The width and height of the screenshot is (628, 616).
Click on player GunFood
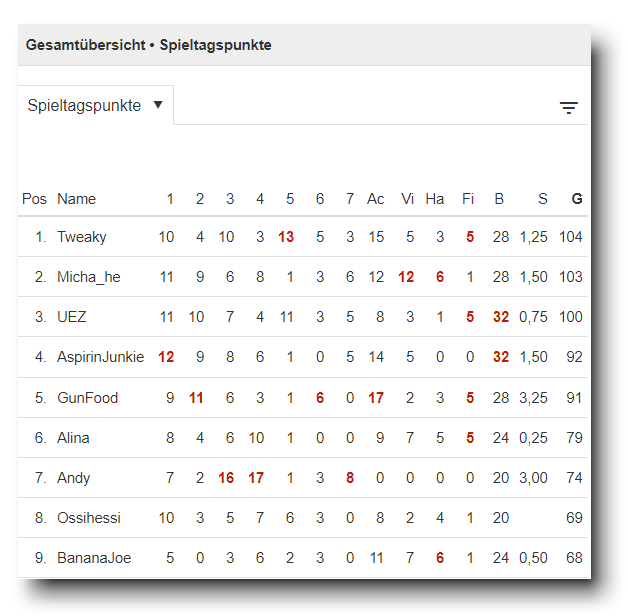coord(87,398)
